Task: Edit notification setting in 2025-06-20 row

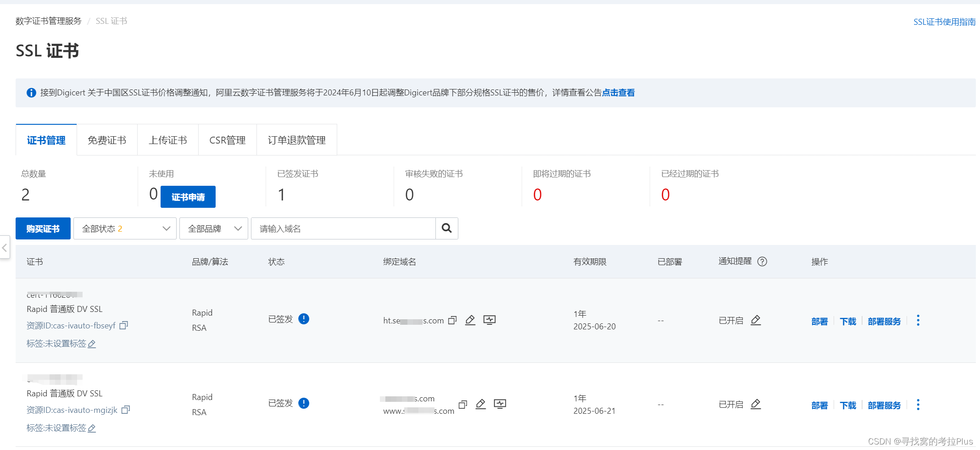Action: pos(756,320)
